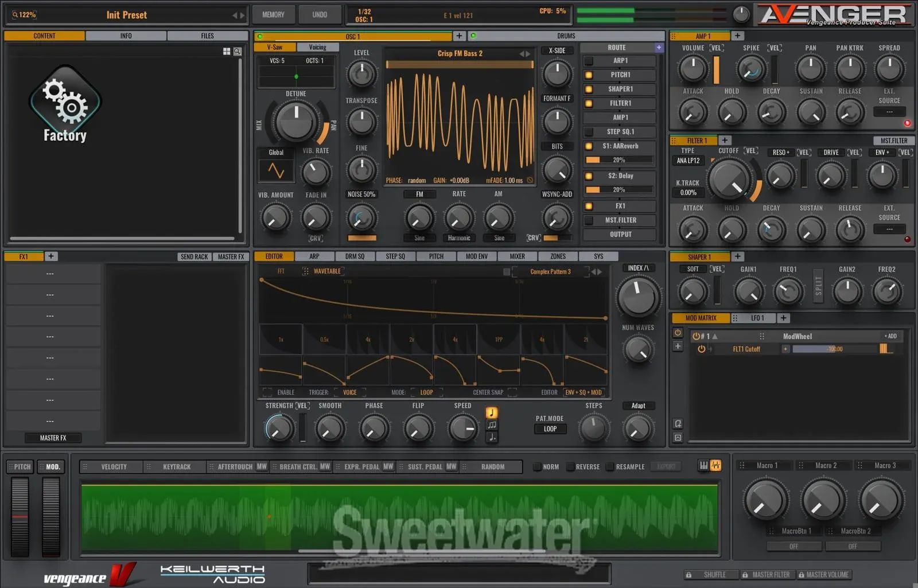Click the SEND RACK button

[194, 256]
